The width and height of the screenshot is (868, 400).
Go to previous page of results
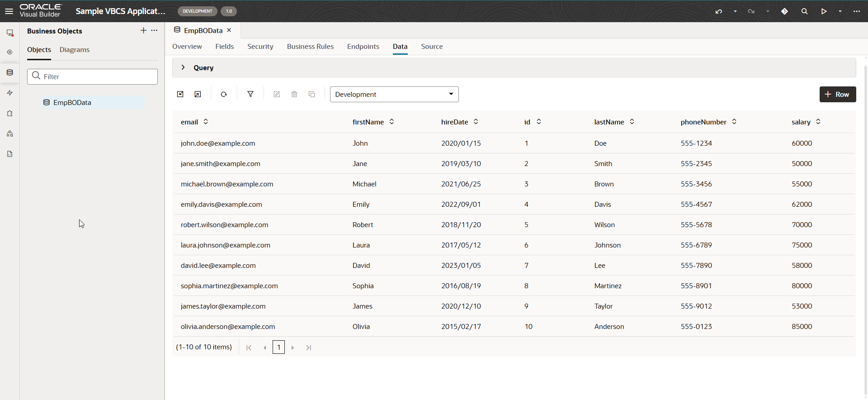265,348
